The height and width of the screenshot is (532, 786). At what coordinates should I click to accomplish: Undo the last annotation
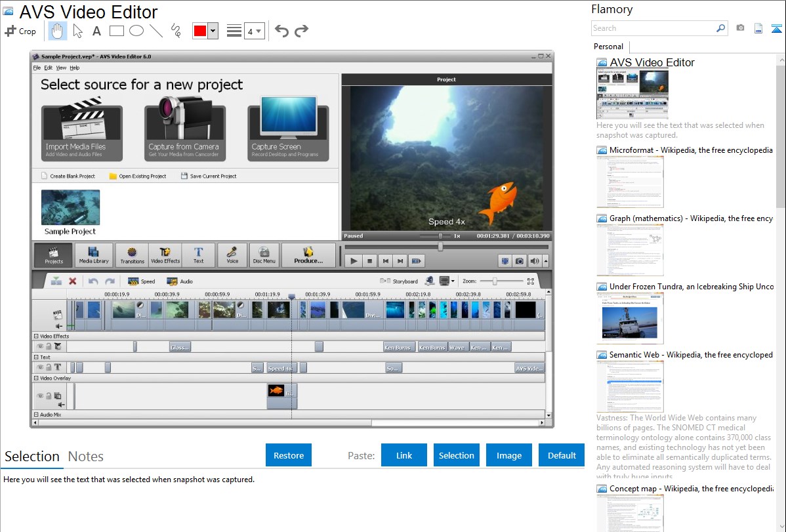coord(281,31)
